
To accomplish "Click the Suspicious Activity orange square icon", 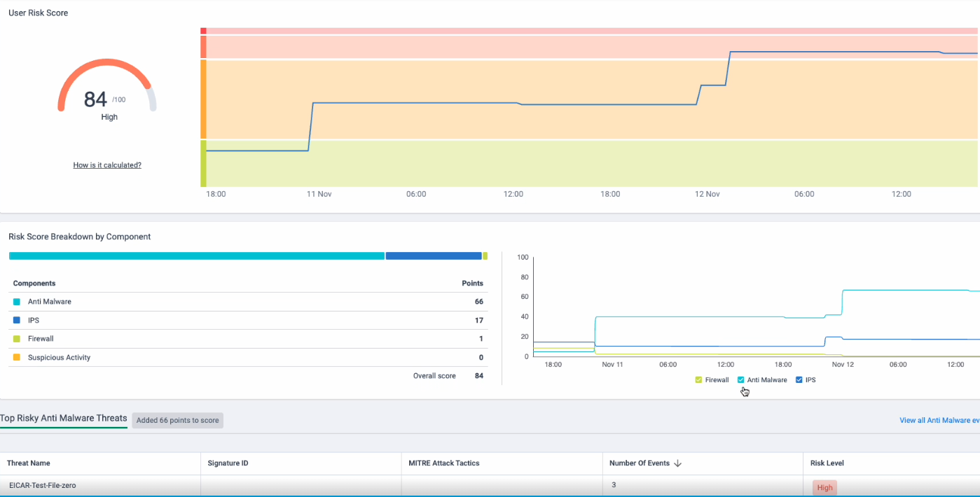I will pos(17,358).
